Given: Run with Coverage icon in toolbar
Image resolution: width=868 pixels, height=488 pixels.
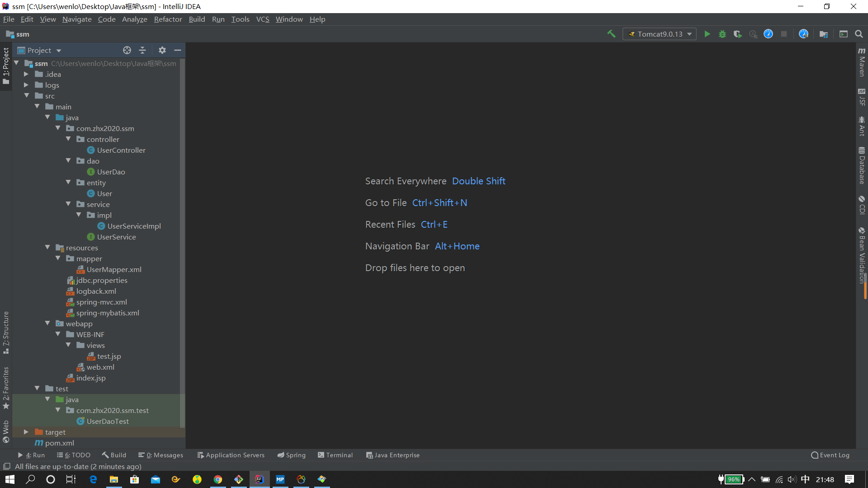Looking at the screenshot, I should 738,34.
